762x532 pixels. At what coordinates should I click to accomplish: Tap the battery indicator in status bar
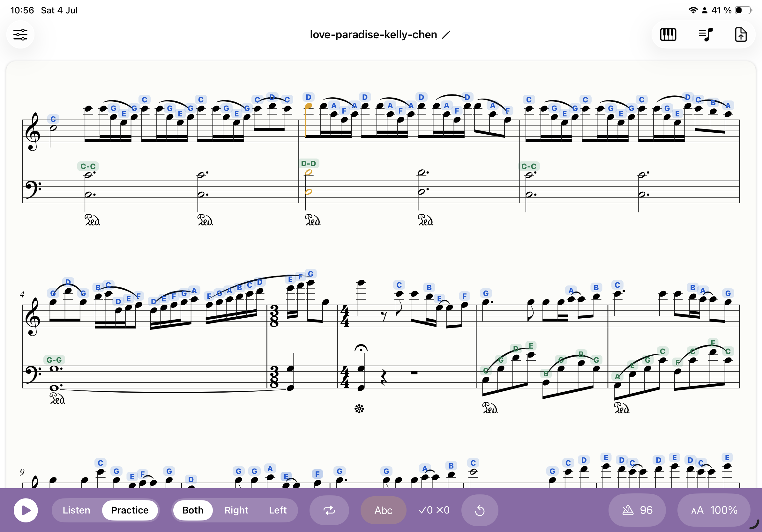point(743,10)
